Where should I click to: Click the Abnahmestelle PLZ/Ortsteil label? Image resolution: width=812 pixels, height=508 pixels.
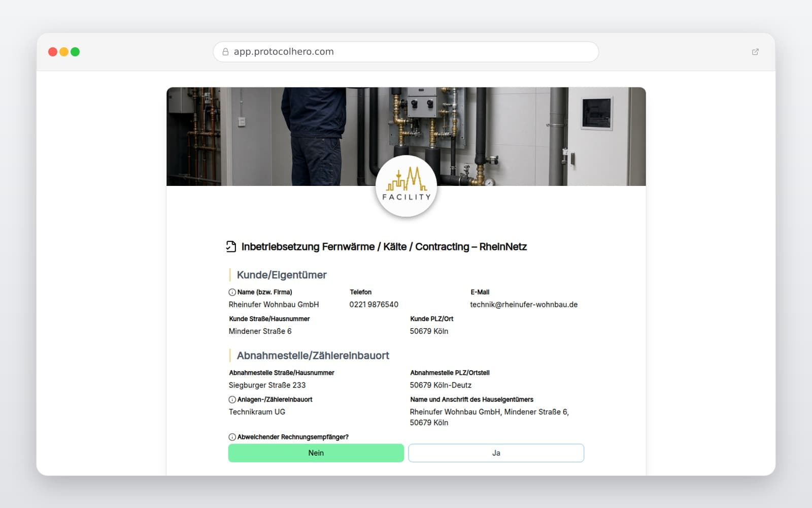click(x=450, y=373)
